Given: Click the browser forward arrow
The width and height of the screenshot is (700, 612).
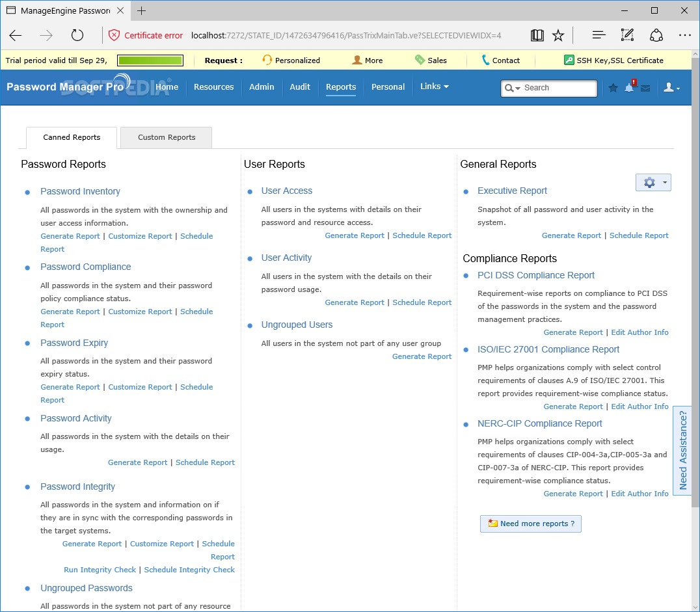Looking at the screenshot, I should [x=46, y=35].
